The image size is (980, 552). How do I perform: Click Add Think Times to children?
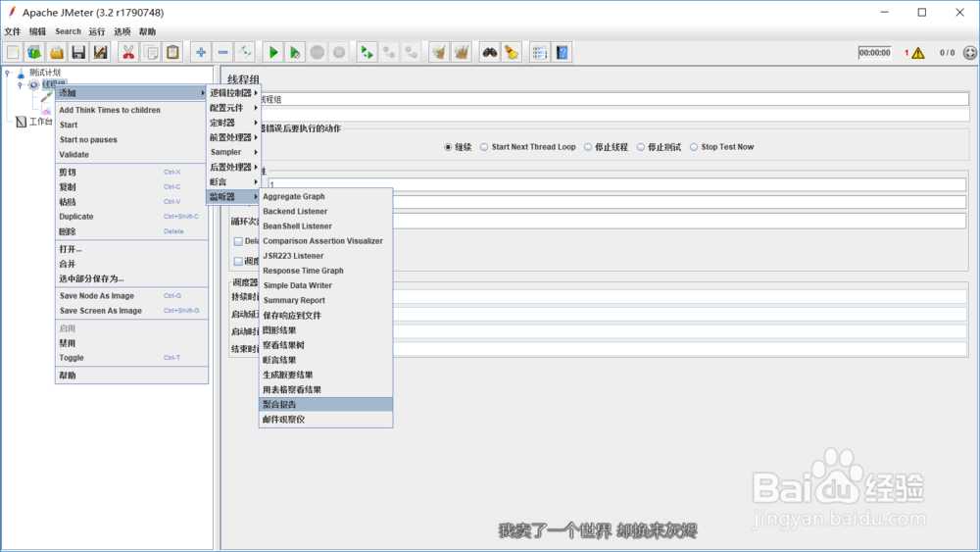[131, 110]
